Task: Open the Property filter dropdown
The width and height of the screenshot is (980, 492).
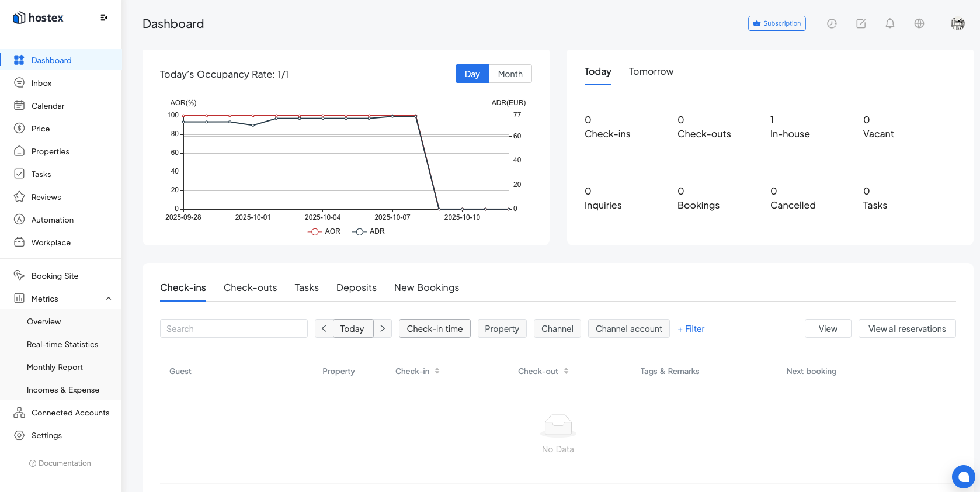Action: tap(502, 329)
